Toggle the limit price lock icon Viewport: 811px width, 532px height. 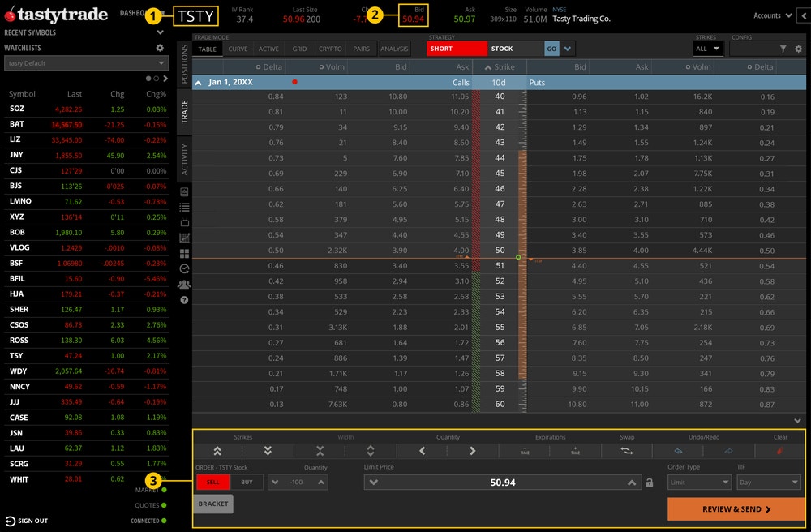click(x=650, y=483)
